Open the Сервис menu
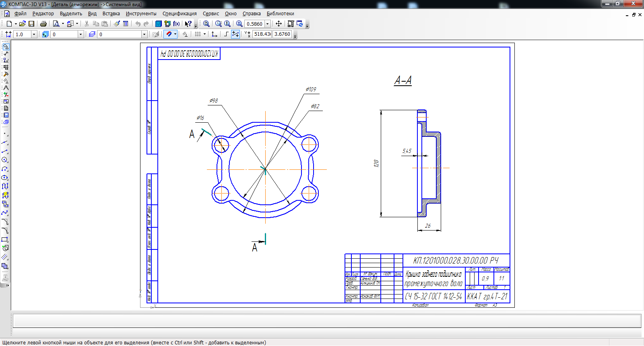 click(x=211, y=14)
